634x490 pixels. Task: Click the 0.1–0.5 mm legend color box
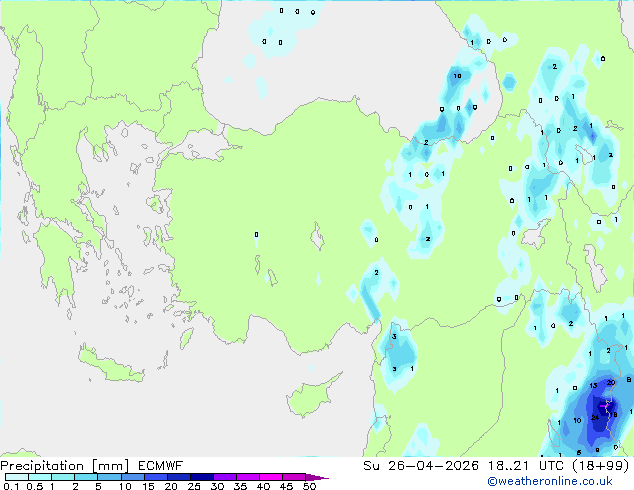(x=17, y=477)
